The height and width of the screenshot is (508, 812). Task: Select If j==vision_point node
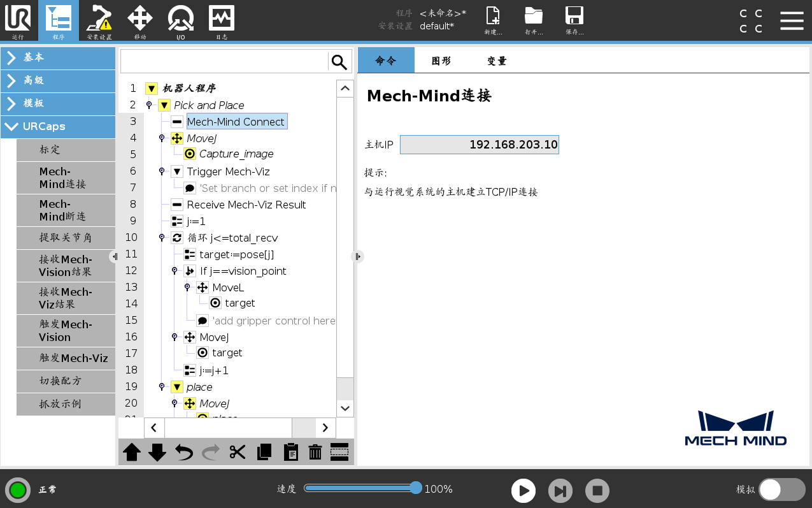(243, 271)
